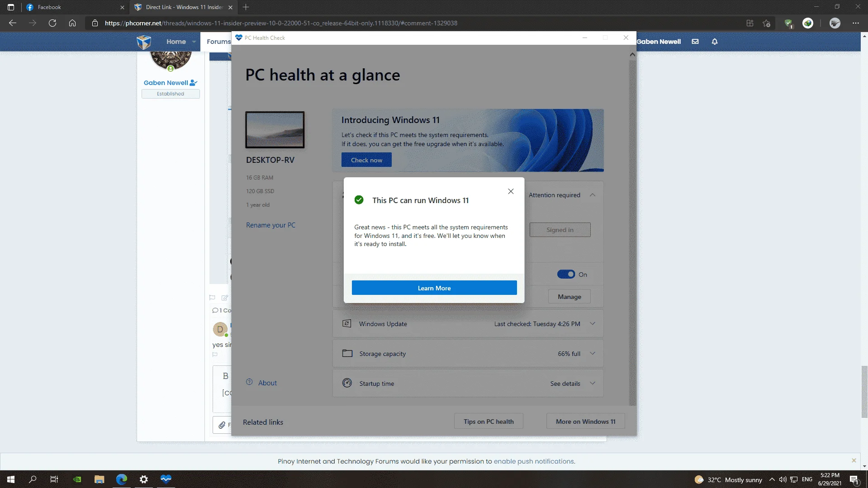Expand the Storage capacity section
Screen dimensions: 868x488
[593, 354]
